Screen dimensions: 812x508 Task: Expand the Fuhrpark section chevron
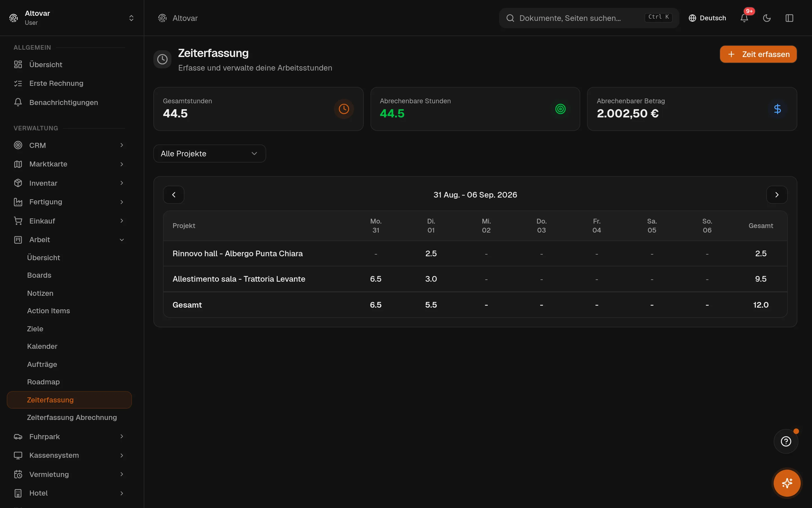click(122, 436)
